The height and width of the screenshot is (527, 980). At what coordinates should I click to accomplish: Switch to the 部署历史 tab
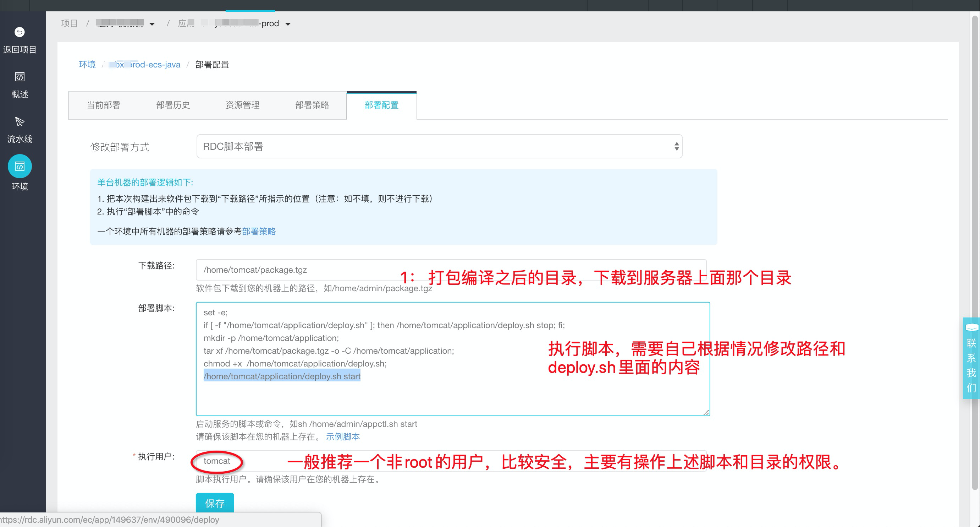pos(173,105)
